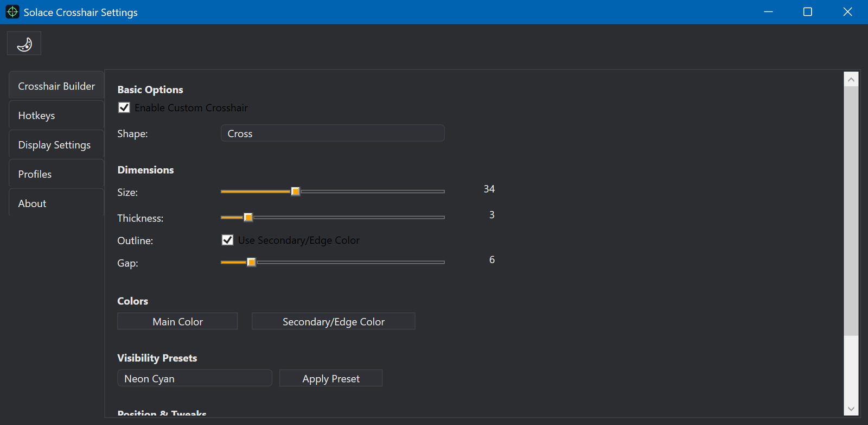Maximize the settings window
The image size is (868, 425).
(x=808, y=12)
